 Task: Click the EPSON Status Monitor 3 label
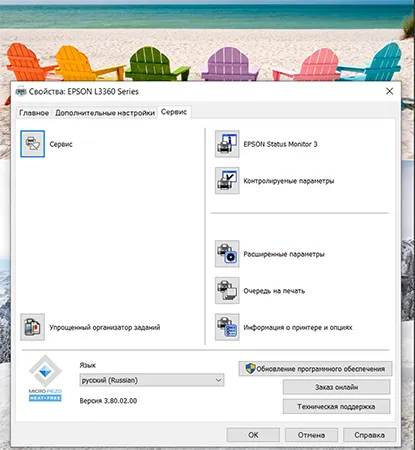280,144
